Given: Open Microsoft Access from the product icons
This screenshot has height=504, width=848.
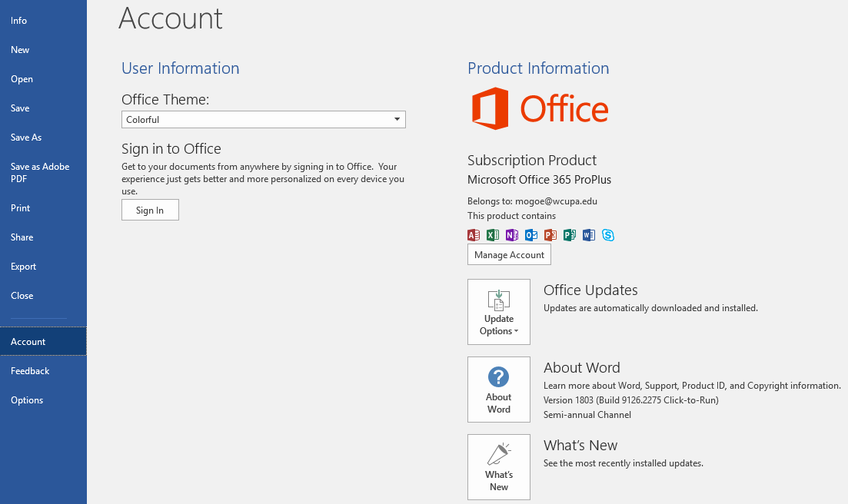Looking at the screenshot, I should 473,235.
